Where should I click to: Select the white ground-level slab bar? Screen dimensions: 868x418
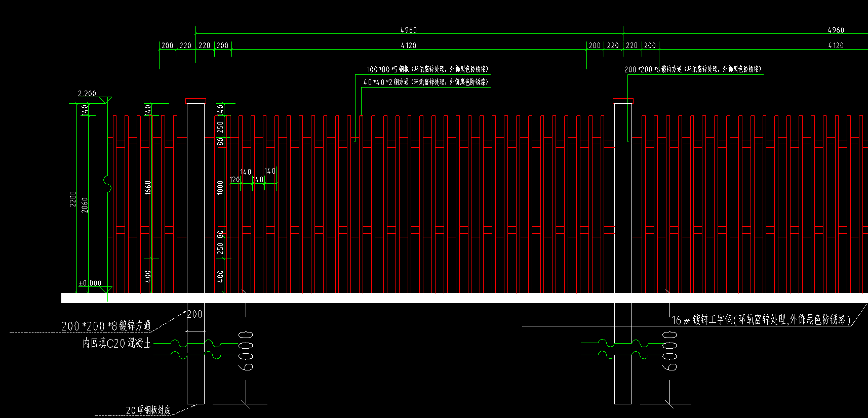[x=464, y=298]
